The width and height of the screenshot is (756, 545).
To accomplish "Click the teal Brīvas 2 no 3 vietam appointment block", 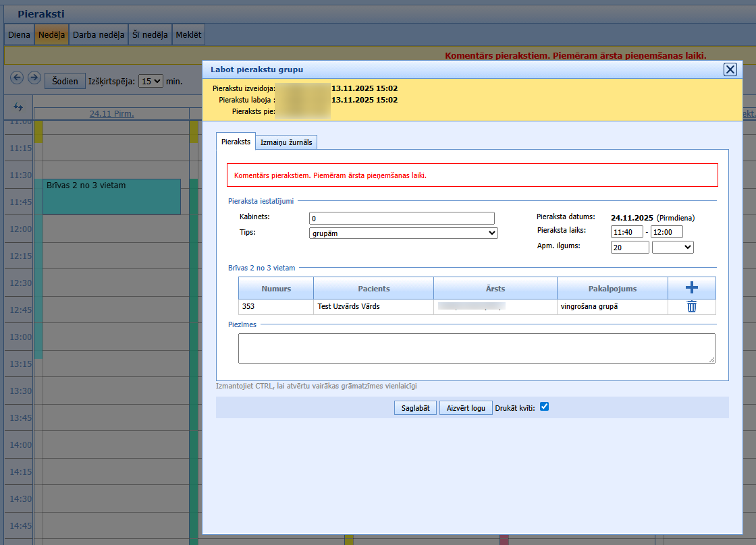I will pos(111,196).
